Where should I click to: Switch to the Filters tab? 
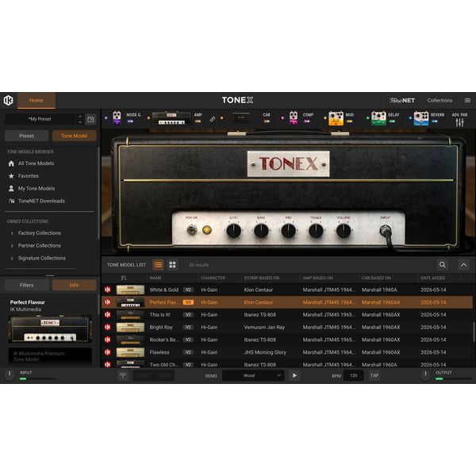click(x=26, y=285)
